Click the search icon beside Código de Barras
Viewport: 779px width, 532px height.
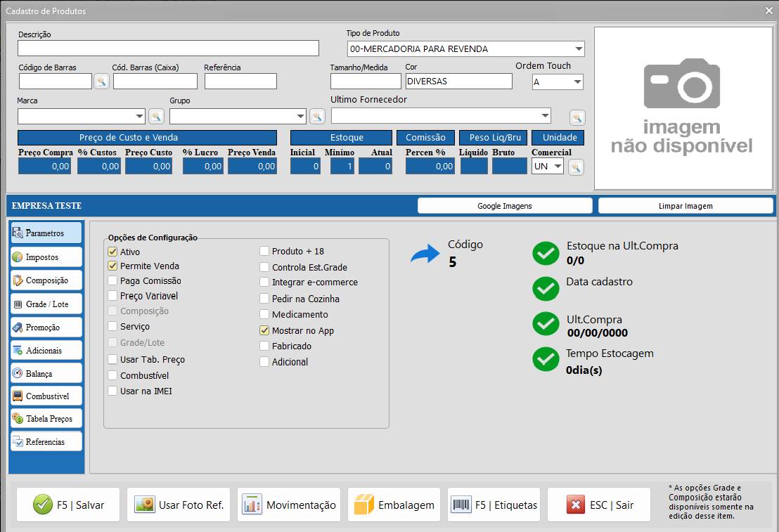(x=101, y=81)
